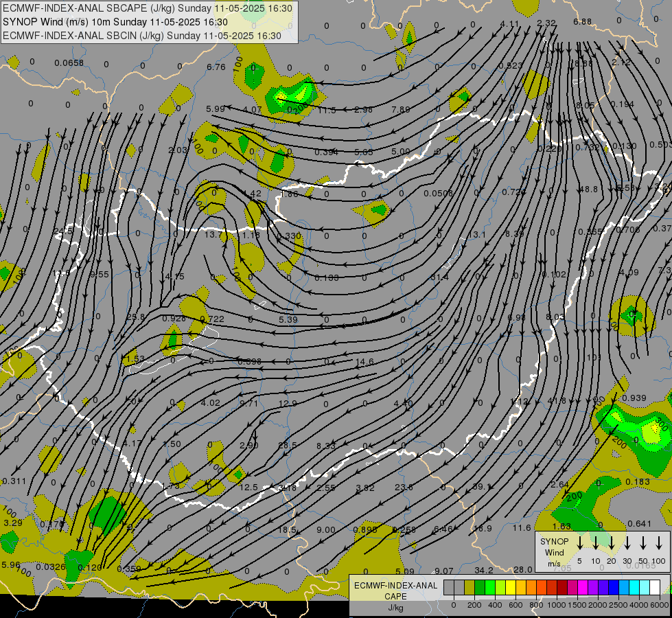Click the map value 25.8
The height and width of the screenshot is (618, 672).
point(136,317)
